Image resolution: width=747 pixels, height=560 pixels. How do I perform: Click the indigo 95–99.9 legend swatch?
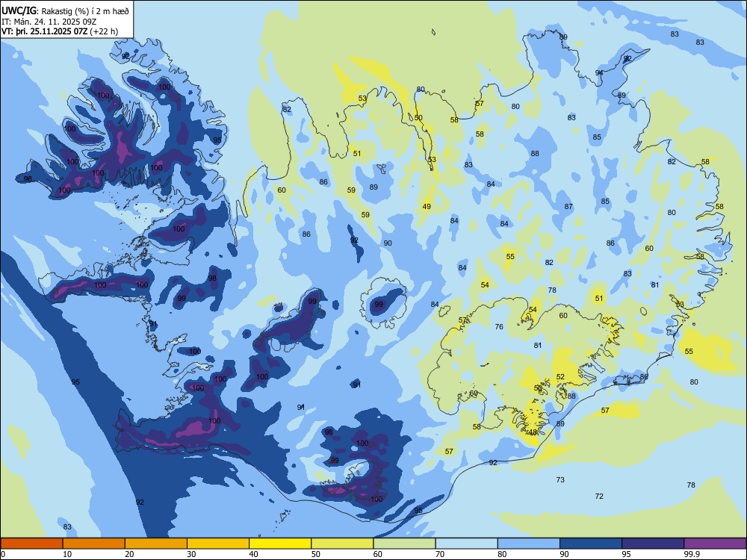click(653, 544)
